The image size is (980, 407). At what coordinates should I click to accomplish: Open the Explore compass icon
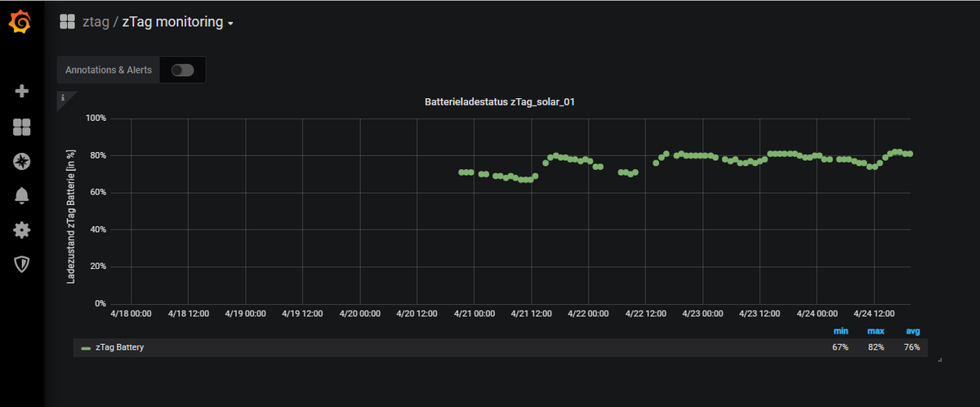coord(22,161)
